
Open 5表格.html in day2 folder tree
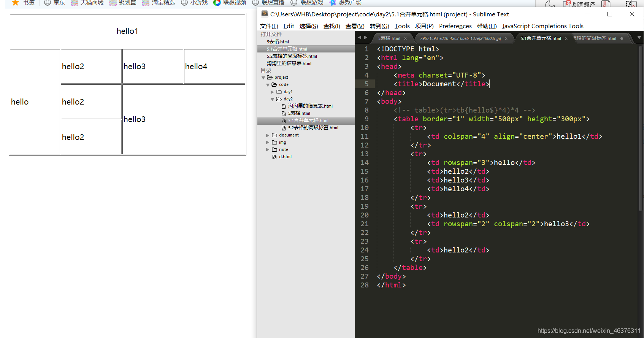(299, 113)
